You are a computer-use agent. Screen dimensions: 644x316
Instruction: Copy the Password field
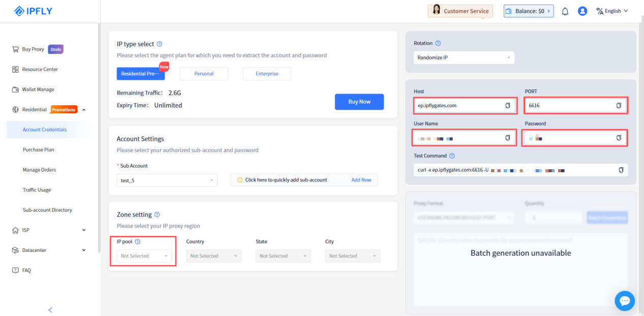(x=619, y=138)
